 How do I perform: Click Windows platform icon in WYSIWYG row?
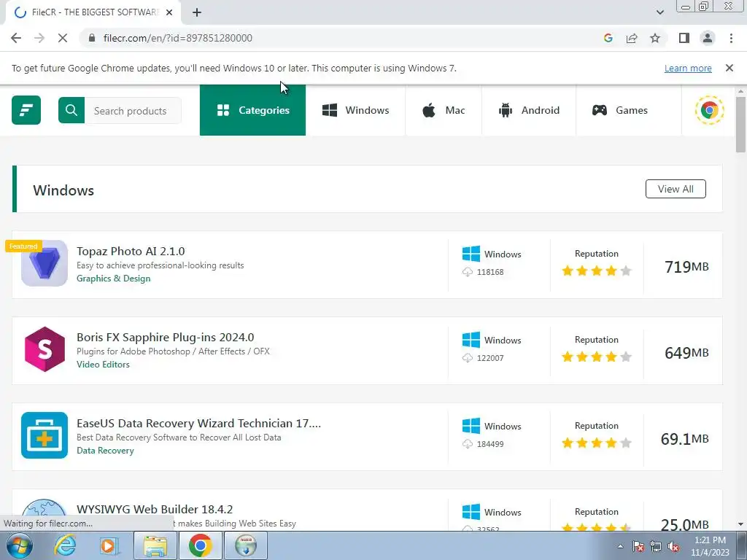[x=471, y=512]
